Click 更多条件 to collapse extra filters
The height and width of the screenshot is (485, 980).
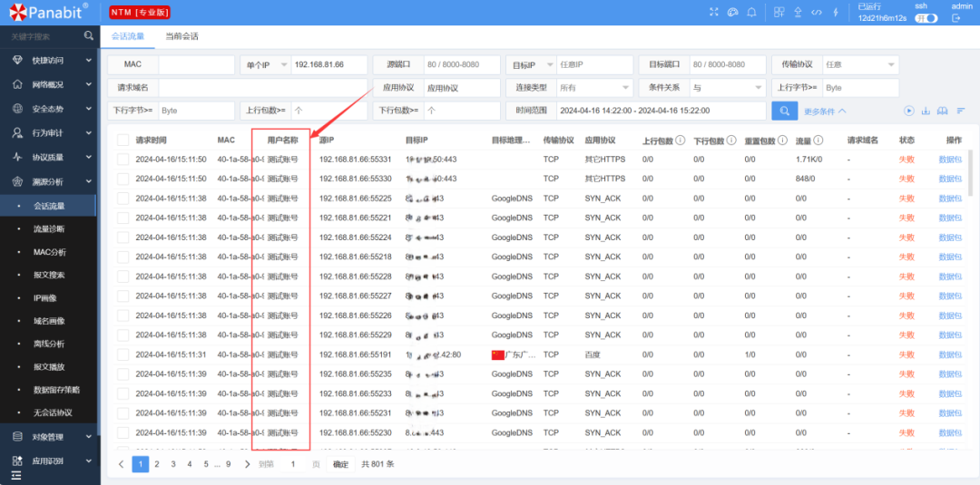tap(825, 112)
